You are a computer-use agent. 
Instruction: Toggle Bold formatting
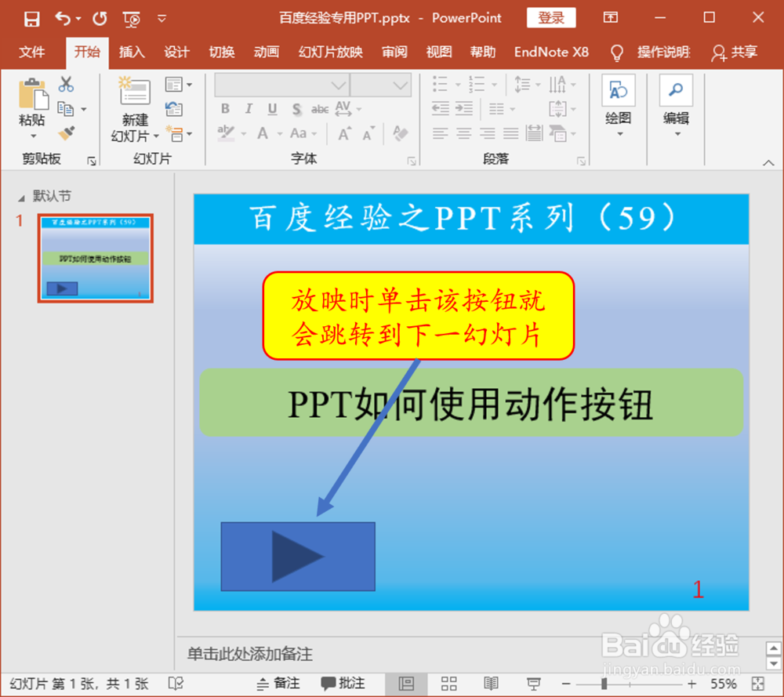(x=226, y=108)
